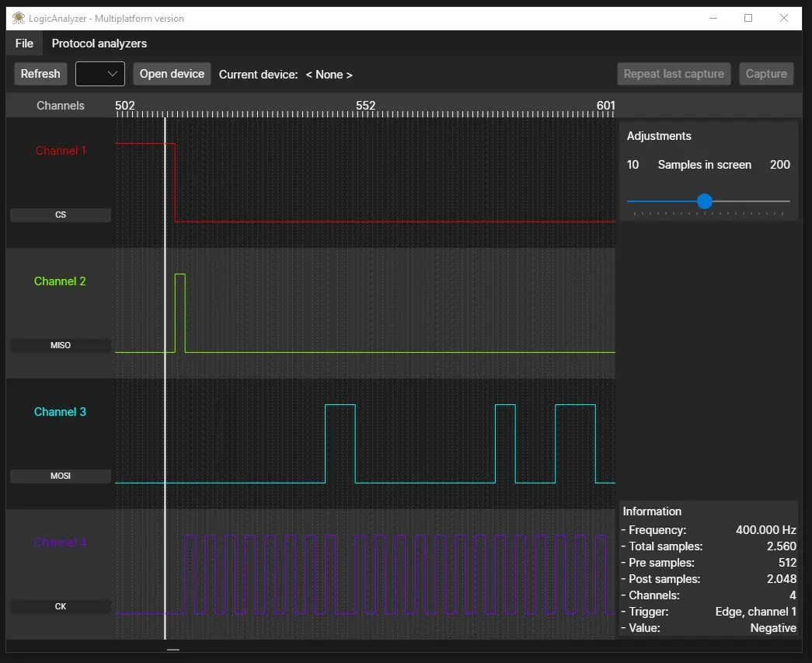Open the File menu
This screenshot has width=812, height=663.
point(24,44)
